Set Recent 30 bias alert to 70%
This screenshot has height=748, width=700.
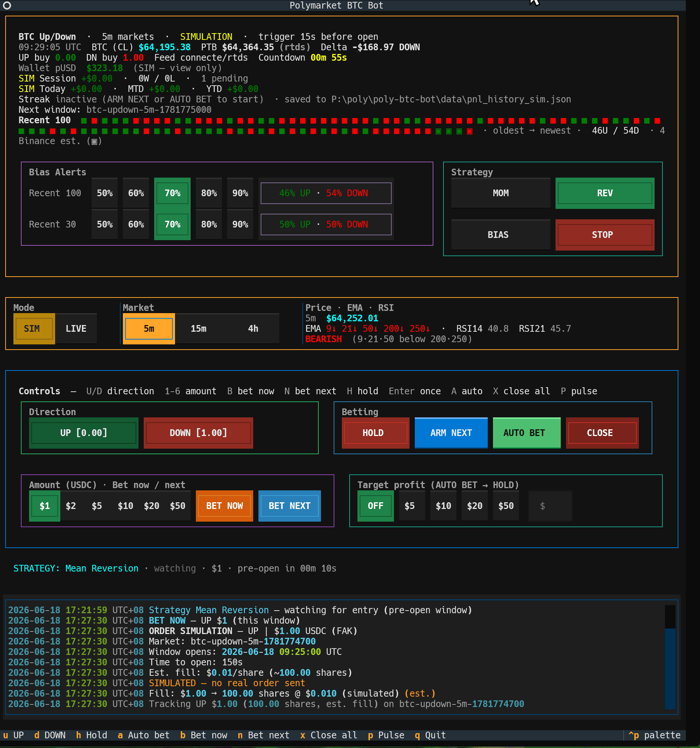click(x=172, y=224)
